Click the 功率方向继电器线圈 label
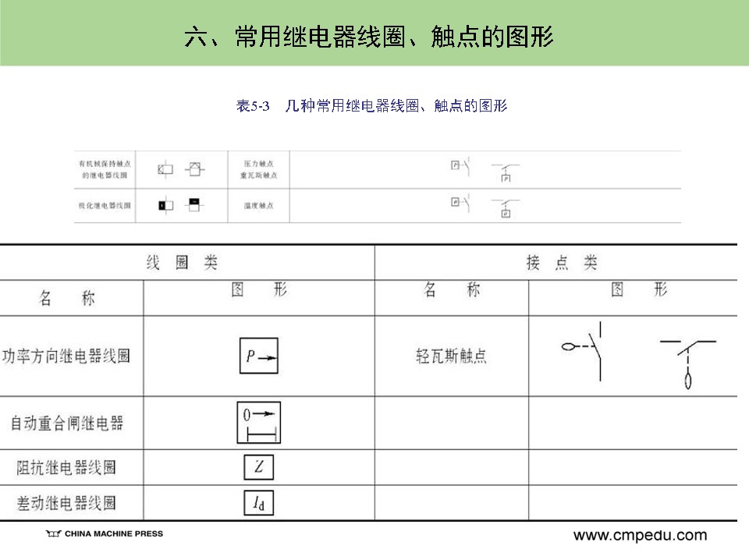 pyautogui.click(x=66, y=356)
